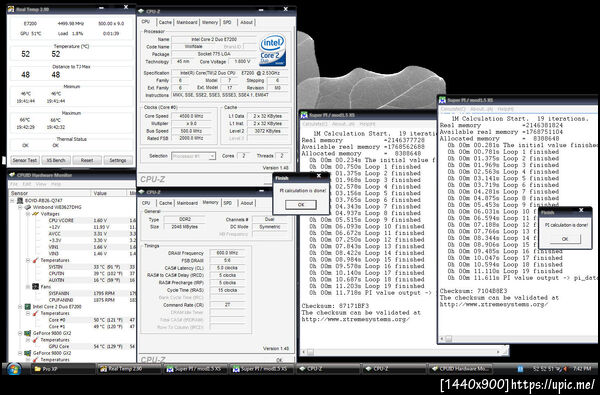The image size is (600, 395).
Task: Open Calculate menu in Super PI with checksum 87171BF3
Action: coord(315,124)
